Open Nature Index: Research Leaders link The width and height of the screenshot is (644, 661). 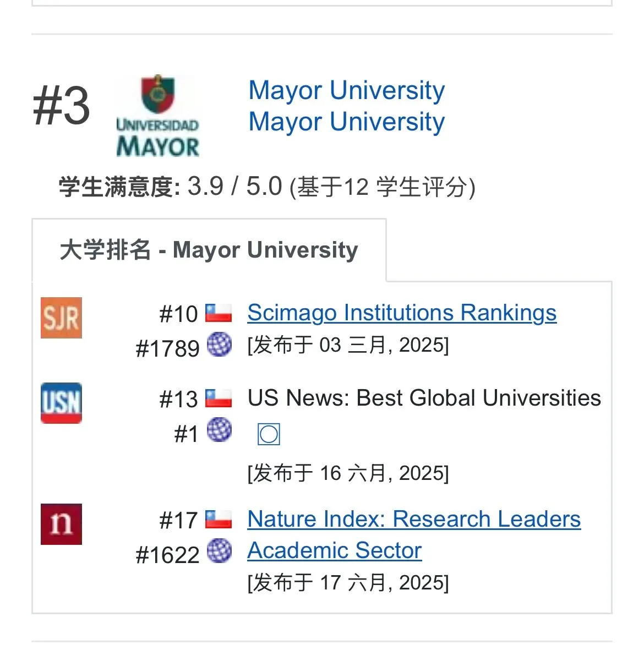pos(414,519)
